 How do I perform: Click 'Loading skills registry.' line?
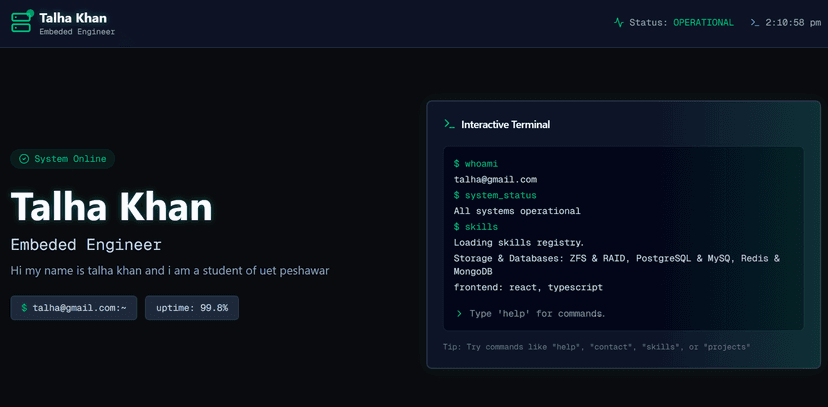pyautogui.click(x=519, y=243)
